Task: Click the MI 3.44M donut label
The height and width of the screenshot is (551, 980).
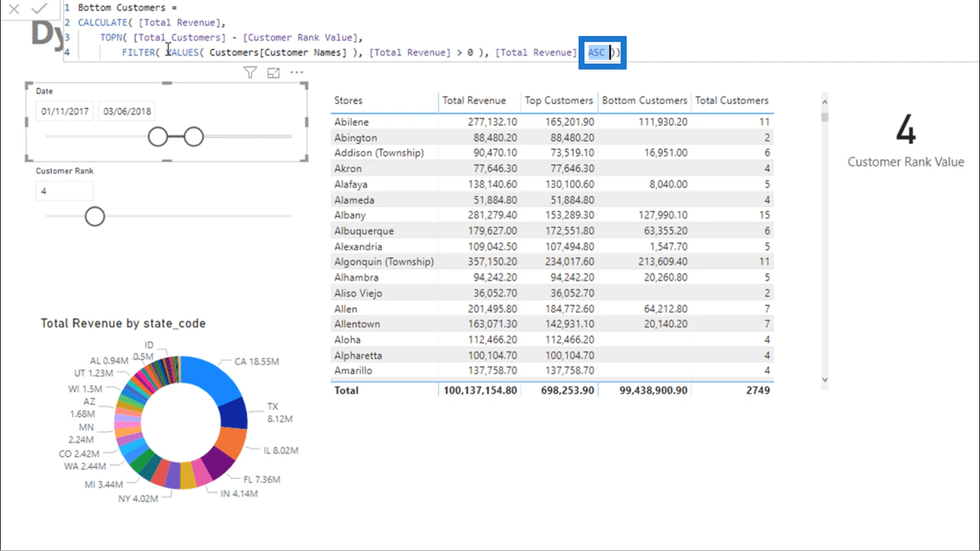Action: (x=104, y=484)
